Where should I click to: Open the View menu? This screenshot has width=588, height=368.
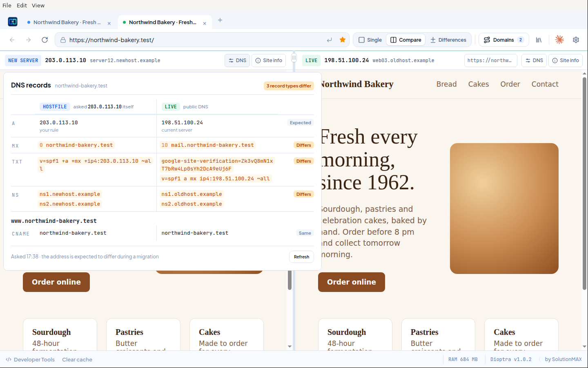click(x=38, y=5)
